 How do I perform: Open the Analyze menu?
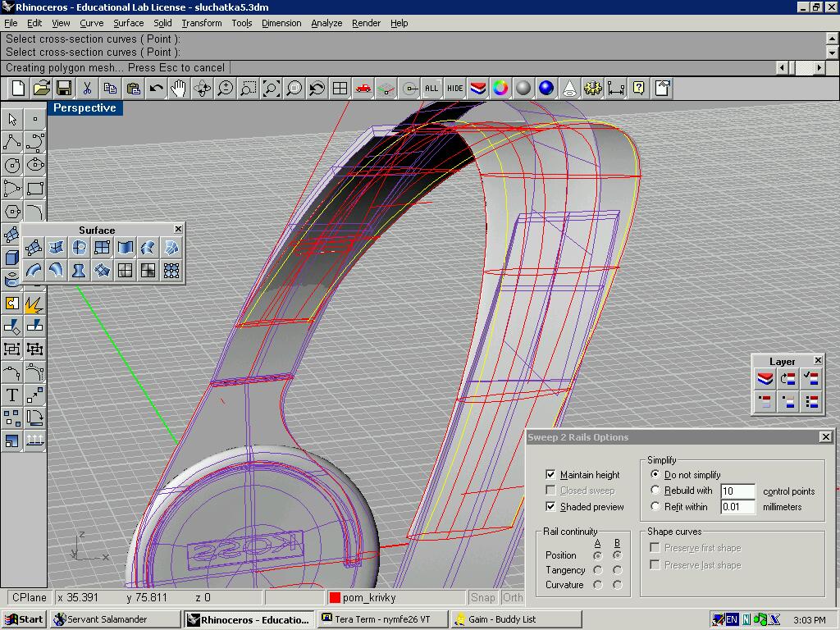tap(326, 23)
